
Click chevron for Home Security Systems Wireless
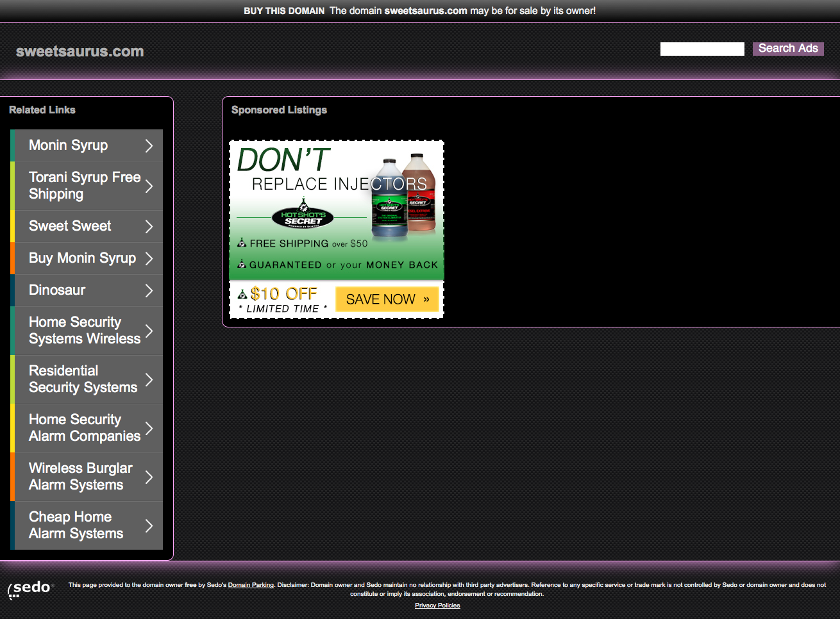[x=149, y=331]
